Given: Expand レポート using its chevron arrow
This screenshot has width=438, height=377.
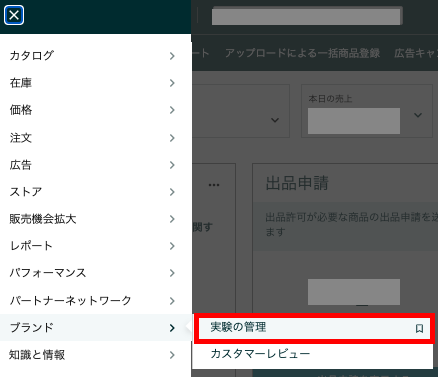Looking at the screenshot, I should [172, 246].
